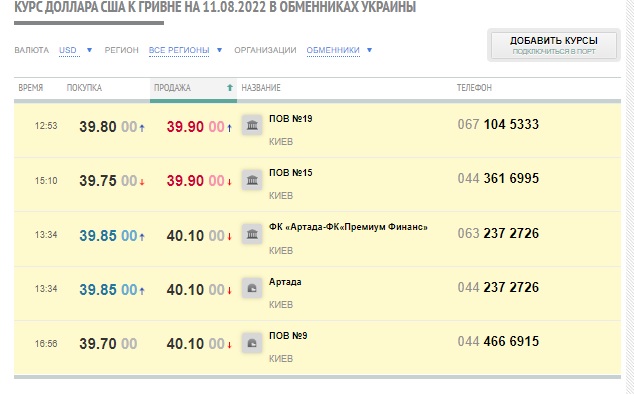Click the 39.85 purchase rate for Артада

click(x=108, y=290)
